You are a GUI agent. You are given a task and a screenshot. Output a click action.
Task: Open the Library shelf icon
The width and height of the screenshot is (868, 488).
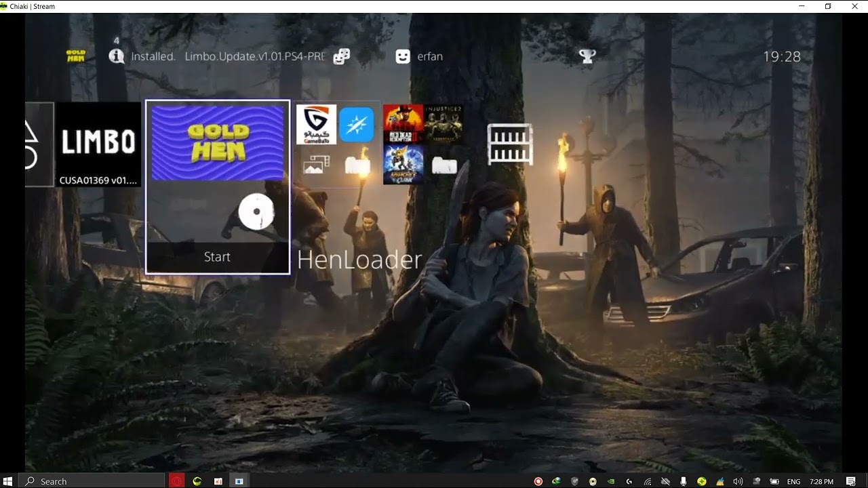click(x=510, y=144)
